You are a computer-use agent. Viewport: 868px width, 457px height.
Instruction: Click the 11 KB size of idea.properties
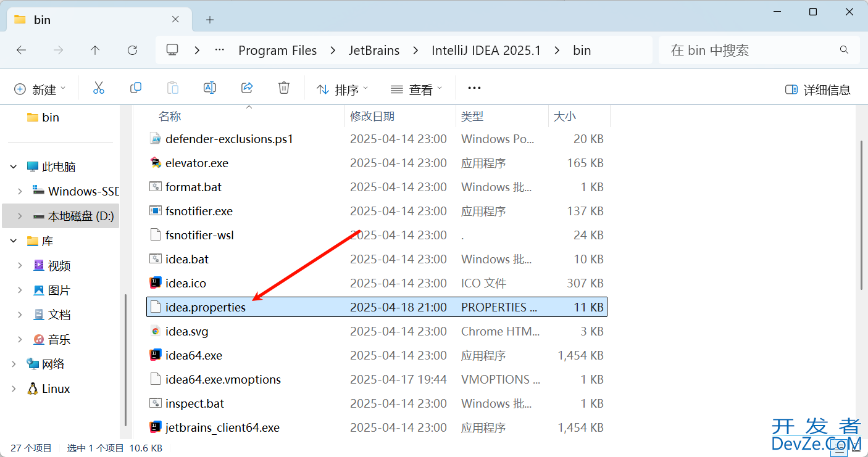pos(588,307)
